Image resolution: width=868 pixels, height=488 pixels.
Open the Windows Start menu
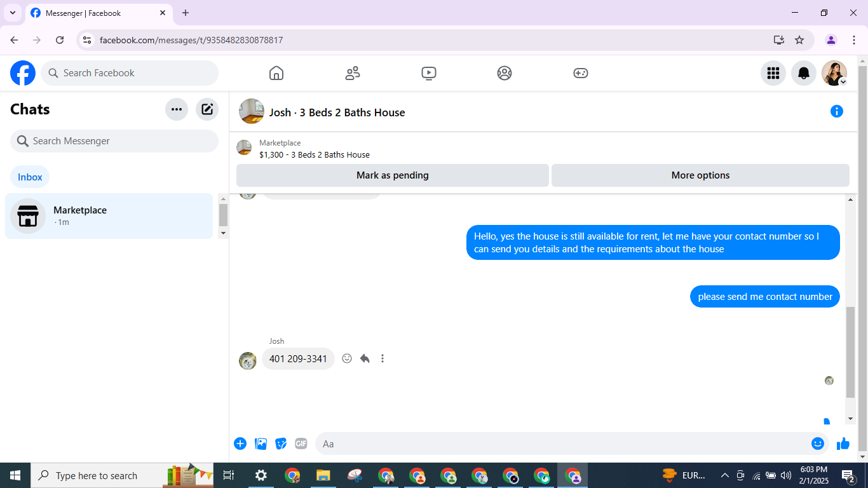[x=15, y=475]
